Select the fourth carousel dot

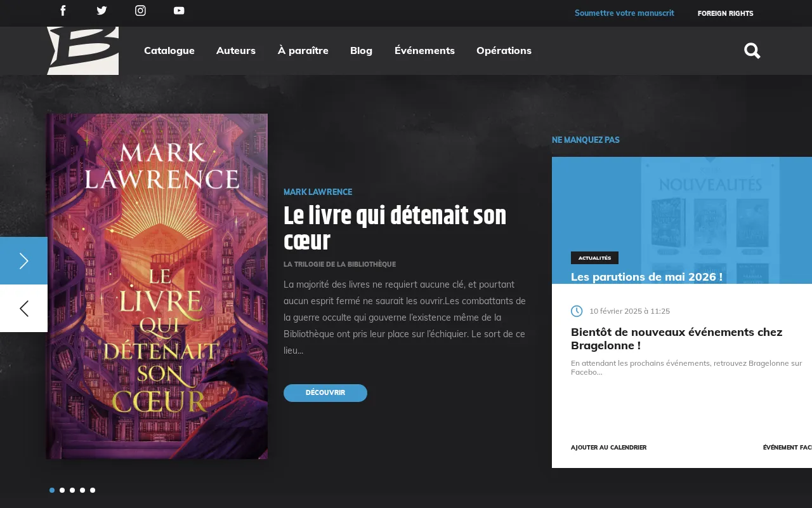(x=82, y=490)
